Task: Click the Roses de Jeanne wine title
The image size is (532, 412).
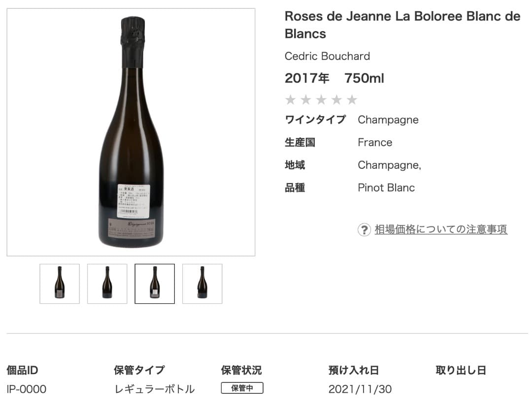Action: (x=402, y=25)
